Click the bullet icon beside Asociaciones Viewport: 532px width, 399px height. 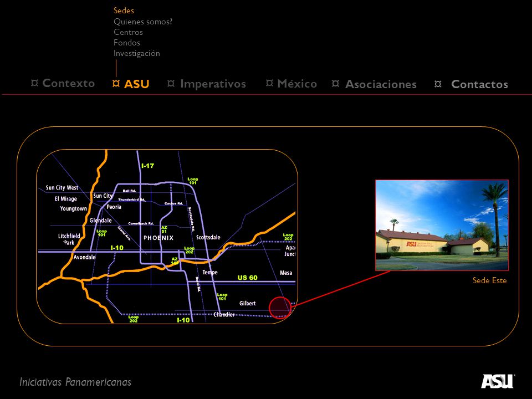tap(335, 83)
